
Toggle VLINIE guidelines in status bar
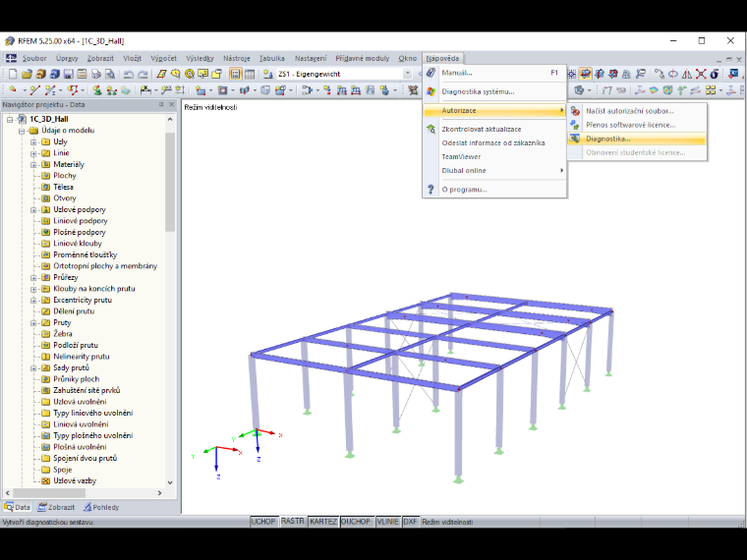coord(388,522)
